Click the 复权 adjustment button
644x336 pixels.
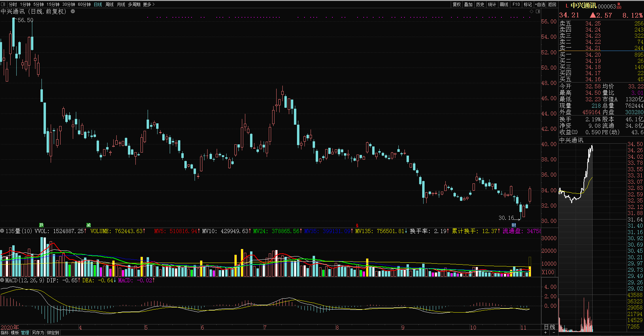457,4
